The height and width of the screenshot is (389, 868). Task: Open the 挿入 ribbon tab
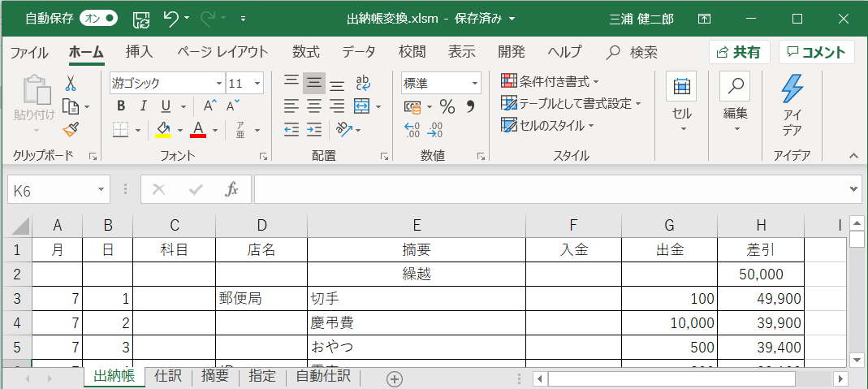(139, 52)
